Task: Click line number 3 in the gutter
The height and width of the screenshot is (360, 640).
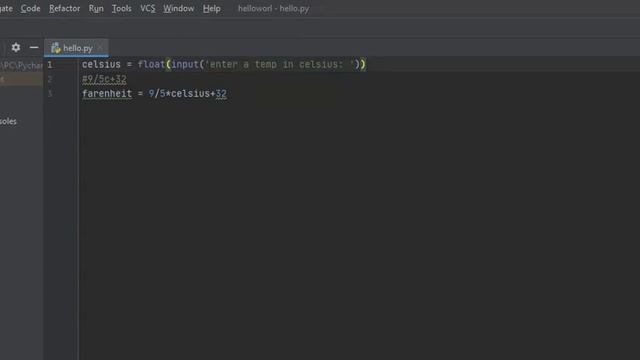Action: (50, 94)
